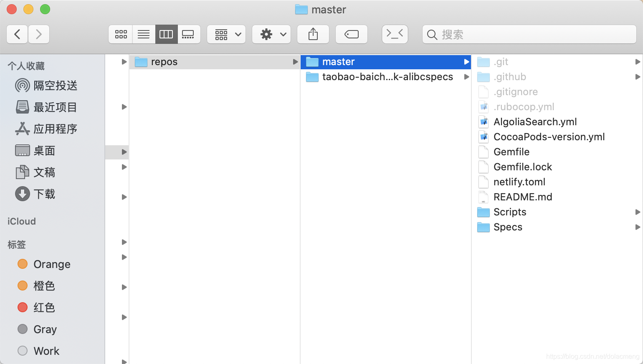Viewport: 643px width, 364px height.
Task: Select the Specs folder
Action: coord(558,227)
